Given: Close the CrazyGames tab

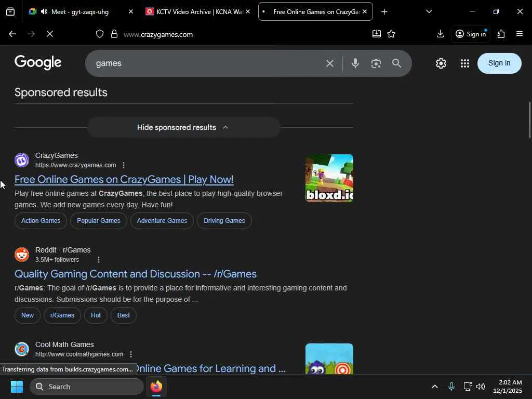Looking at the screenshot, I should 364,12.
